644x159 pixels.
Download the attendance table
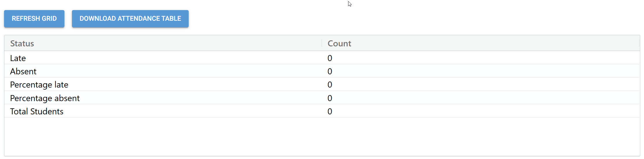click(x=130, y=19)
